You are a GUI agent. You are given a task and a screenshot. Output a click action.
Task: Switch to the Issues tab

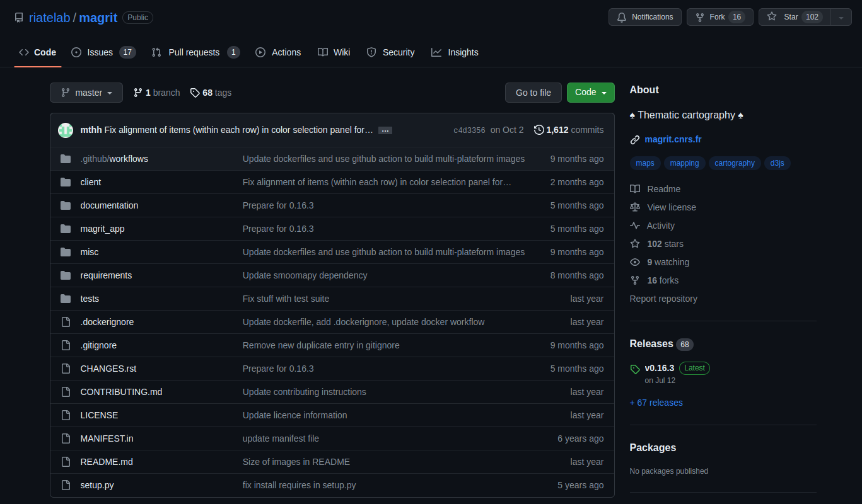[x=103, y=52]
